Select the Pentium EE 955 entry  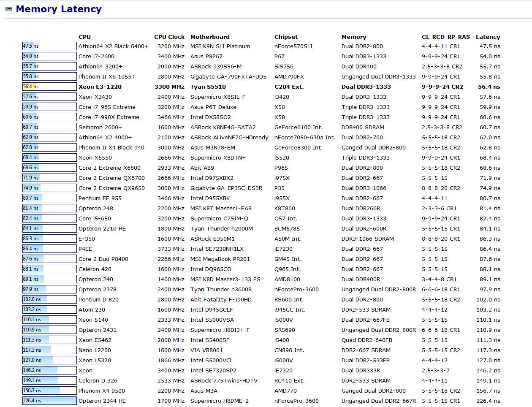[100, 198]
